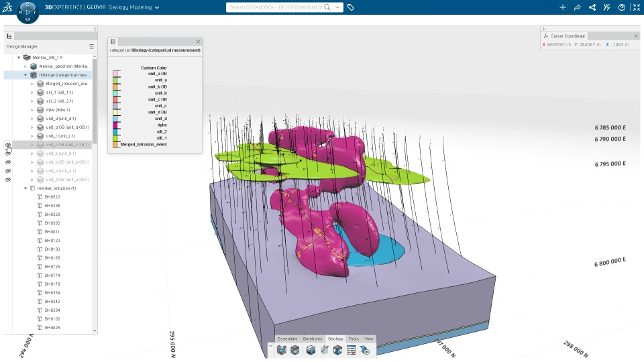
Task: Open the Design Manager hamburger menu
Action: point(92,46)
